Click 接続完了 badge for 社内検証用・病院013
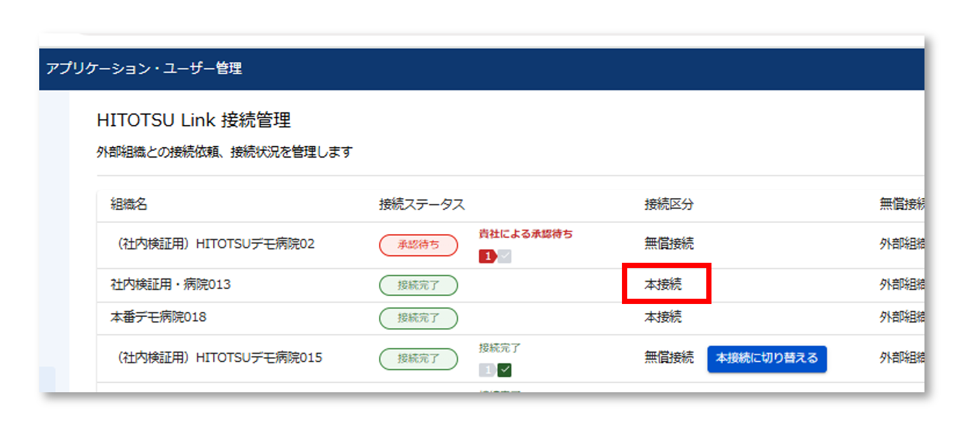Screen dimensions: 980x438 (x=418, y=285)
